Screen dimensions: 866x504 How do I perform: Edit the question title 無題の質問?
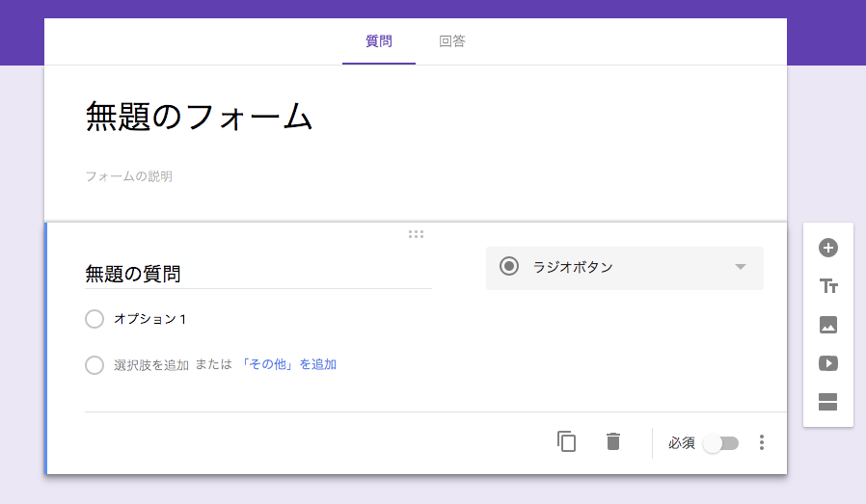[x=257, y=274]
